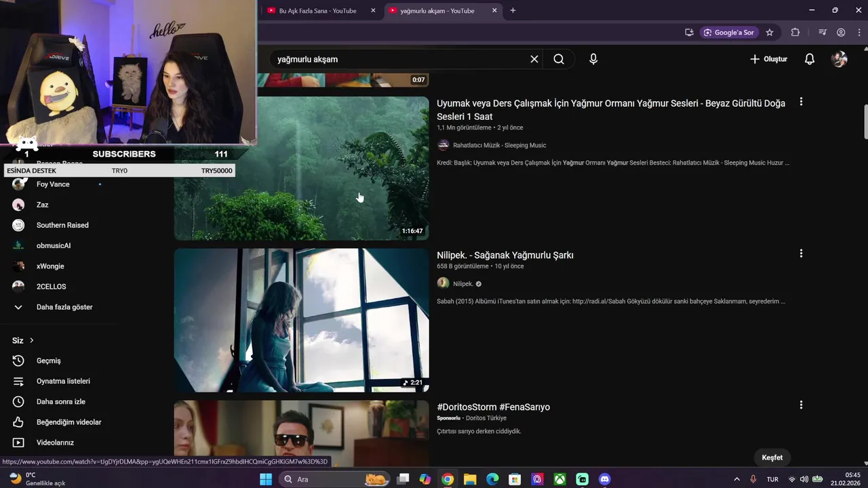Open the #DoritosStorm #FenaSarıyo title
Viewport: 868px width, 488px height.
493,407
